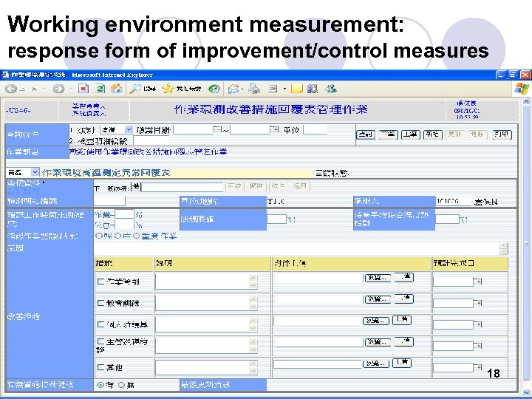The height and width of the screenshot is (399, 532).
Task: Click the page scrollbar down arrow
Action: click(526, 392)
